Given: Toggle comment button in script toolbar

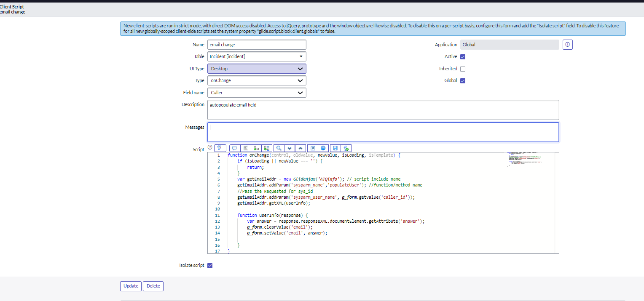Looking at the screenshot, I should (x=235, y=148).
